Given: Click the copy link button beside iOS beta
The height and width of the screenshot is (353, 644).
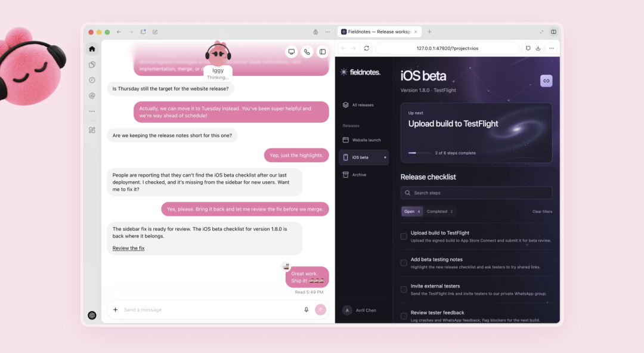Looking at the screenshot, I should point(546,80).
